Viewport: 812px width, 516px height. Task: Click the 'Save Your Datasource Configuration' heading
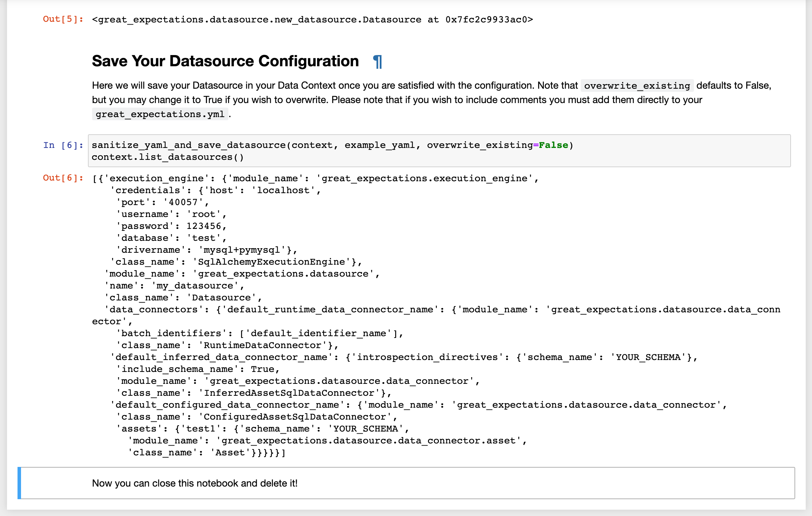225,61
